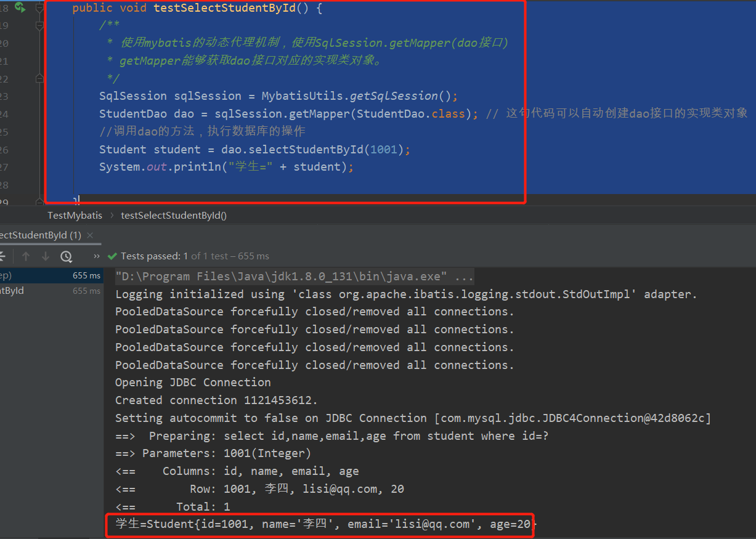The height and width of the screenshot is (539, 756).
Task: Click the System.out.println code line
Action: [x=227, y=167]
